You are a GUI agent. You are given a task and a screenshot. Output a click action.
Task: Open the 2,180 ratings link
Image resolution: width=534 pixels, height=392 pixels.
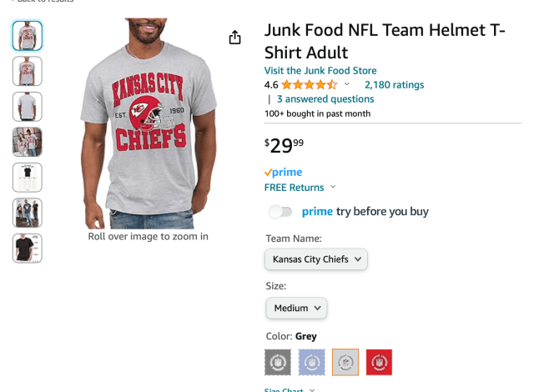click(394, 84)
